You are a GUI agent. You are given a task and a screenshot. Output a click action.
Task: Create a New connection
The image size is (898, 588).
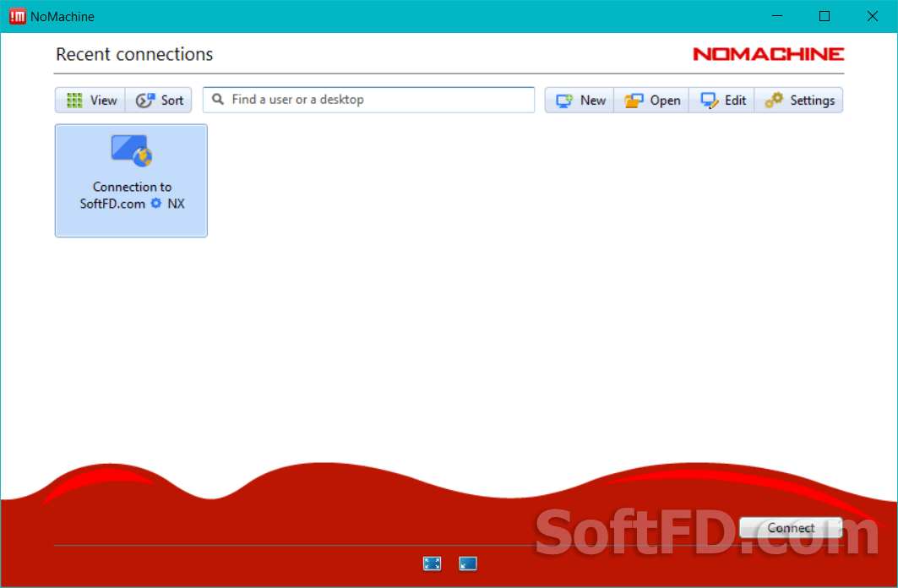click(x=580, y=101)
